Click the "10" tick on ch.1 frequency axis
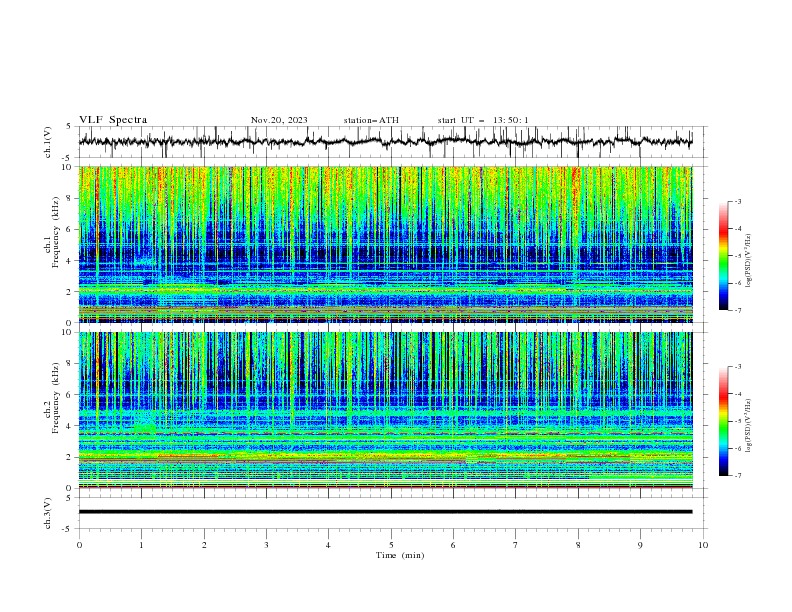Viewport: 792px width, 612px height. 68,167
